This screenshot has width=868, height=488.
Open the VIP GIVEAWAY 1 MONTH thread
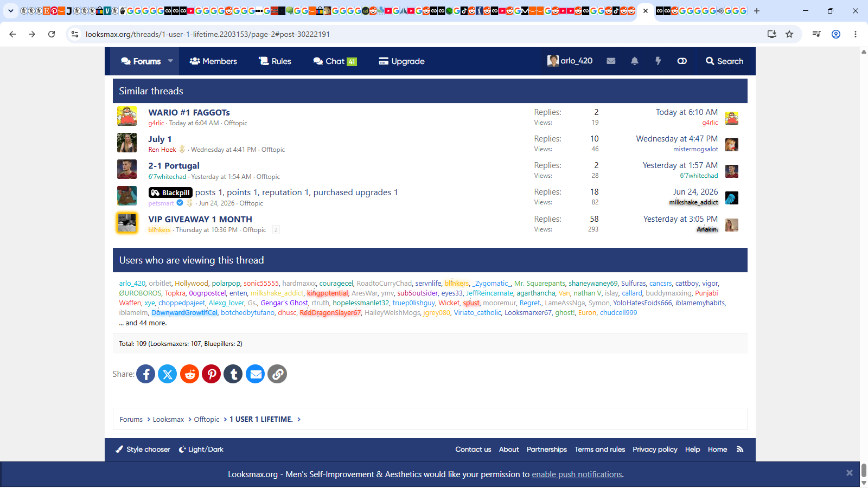[x=200, y=219]
